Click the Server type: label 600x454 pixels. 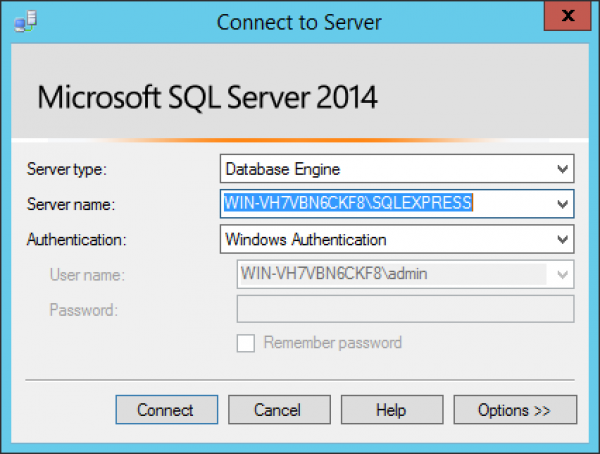67,169
